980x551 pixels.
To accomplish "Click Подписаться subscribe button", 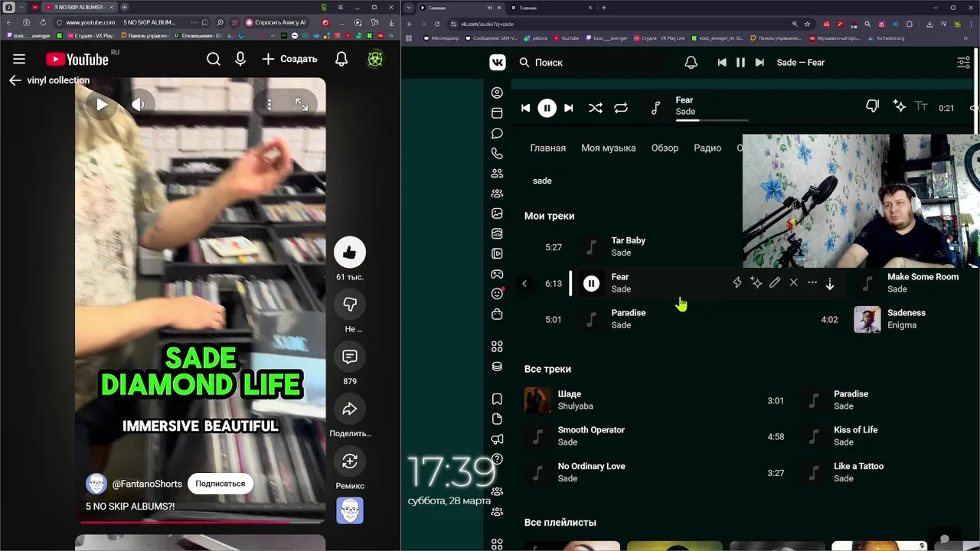I will pos(220,484).
